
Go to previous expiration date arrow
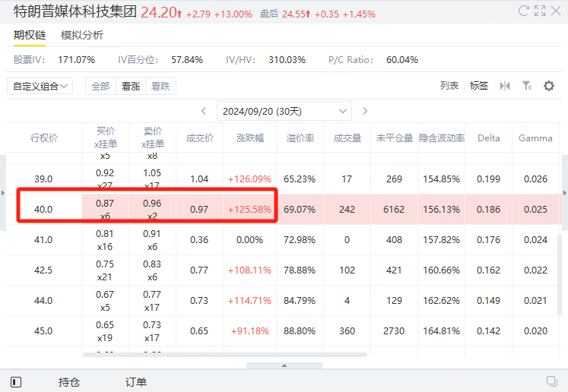coord(204,111)
